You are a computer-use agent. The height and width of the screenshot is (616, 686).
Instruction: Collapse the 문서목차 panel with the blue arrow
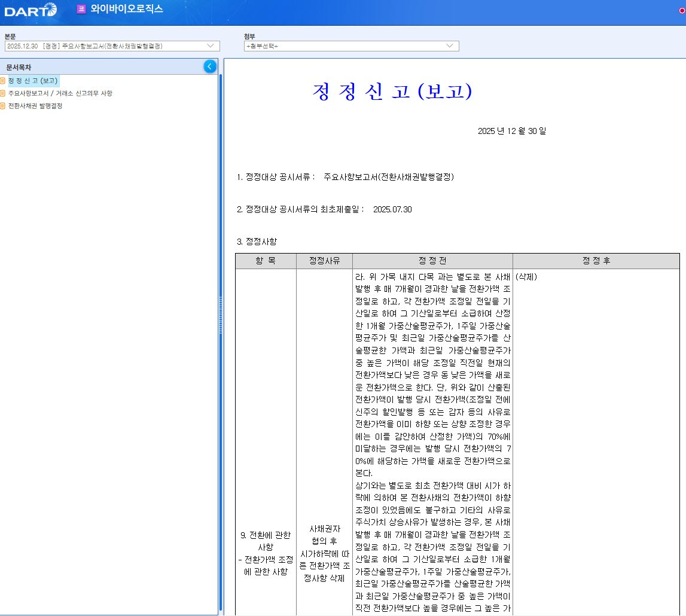210,66
